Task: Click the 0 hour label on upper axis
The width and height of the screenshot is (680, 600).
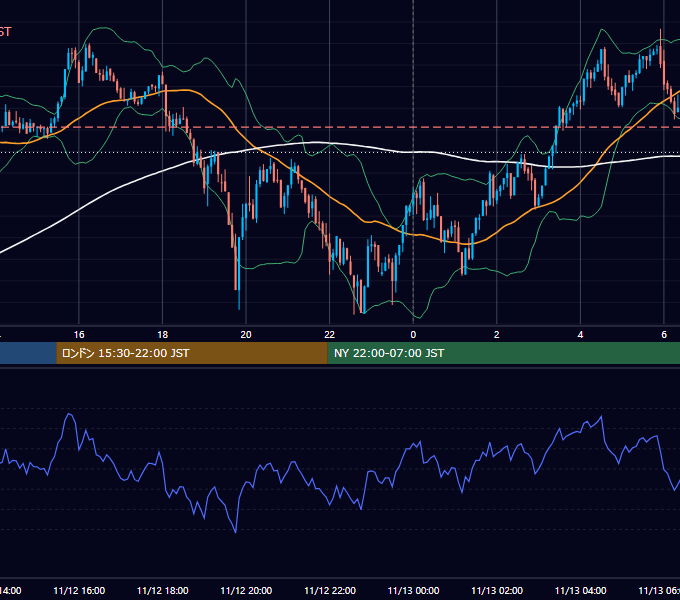Action: click(x=413, y=335)
